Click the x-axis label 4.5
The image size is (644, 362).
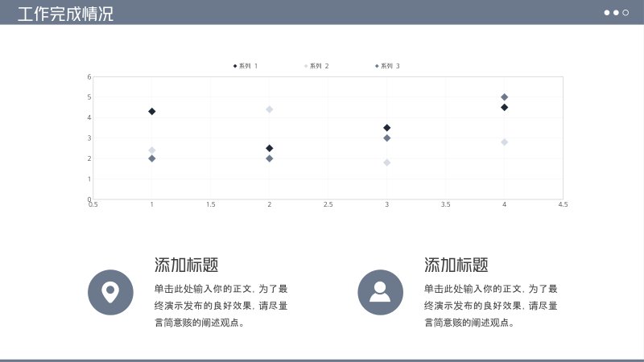coord(563,204)
